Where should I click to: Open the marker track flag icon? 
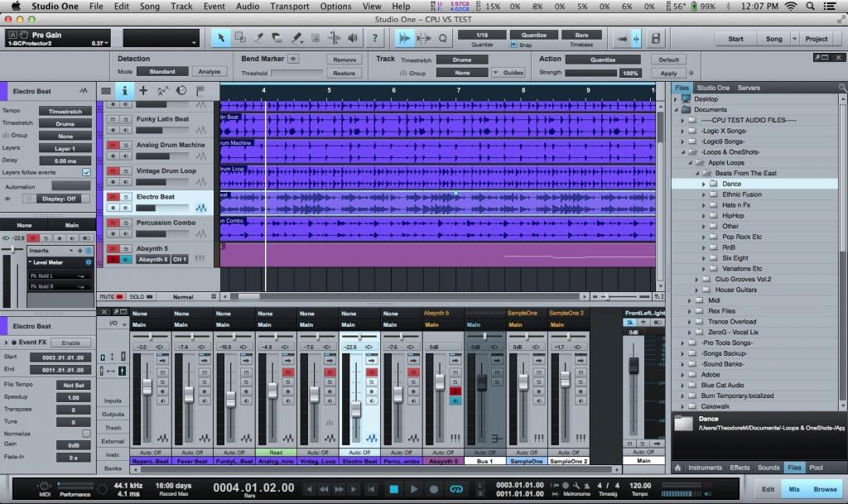[x=200, y=91]
